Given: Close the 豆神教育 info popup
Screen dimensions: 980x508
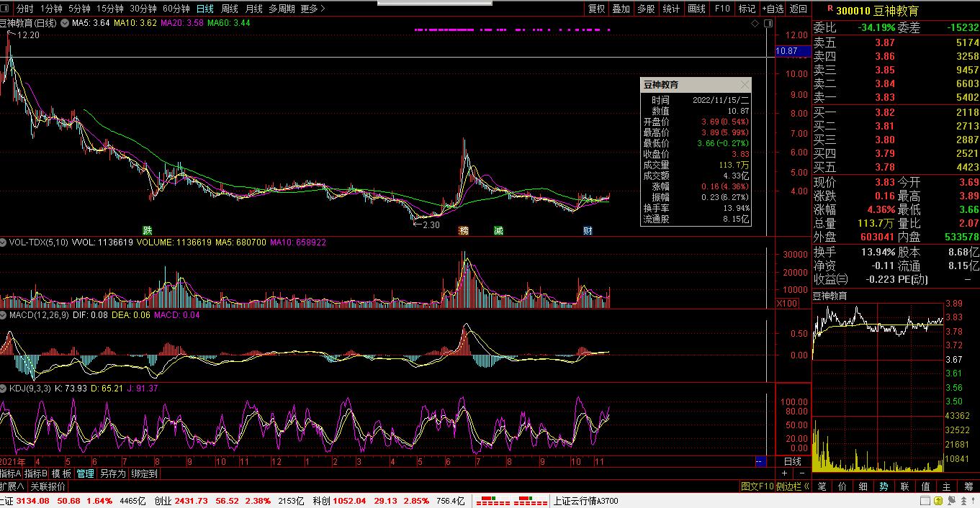Looking at the screenshot, I should (745, 85).
